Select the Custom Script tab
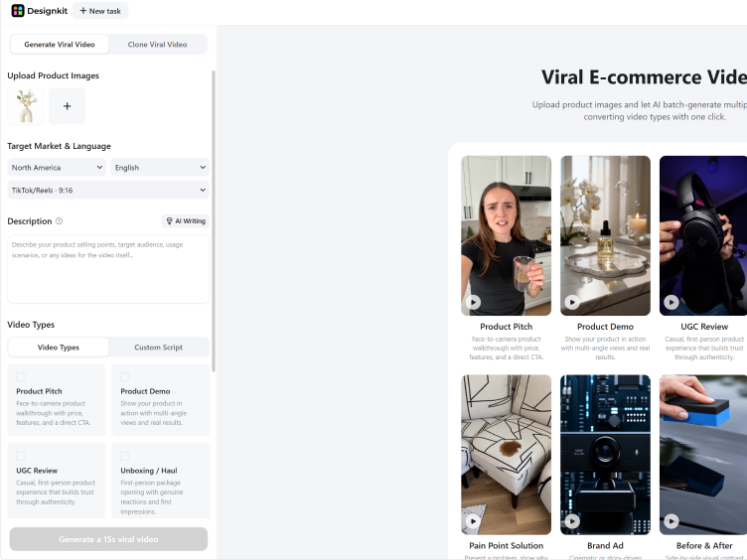The width and height of the screenshot is (747, 560). [158, 348]
